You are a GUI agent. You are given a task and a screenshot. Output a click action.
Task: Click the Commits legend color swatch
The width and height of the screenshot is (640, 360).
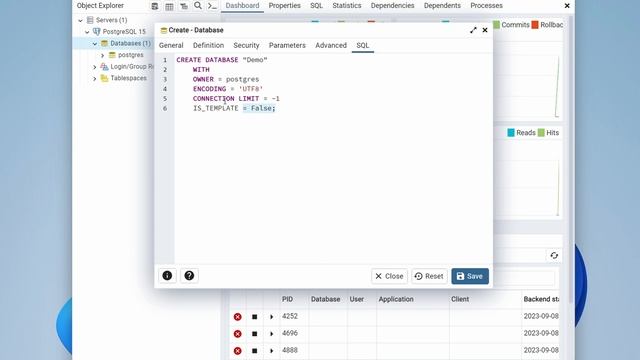[496, 25]
